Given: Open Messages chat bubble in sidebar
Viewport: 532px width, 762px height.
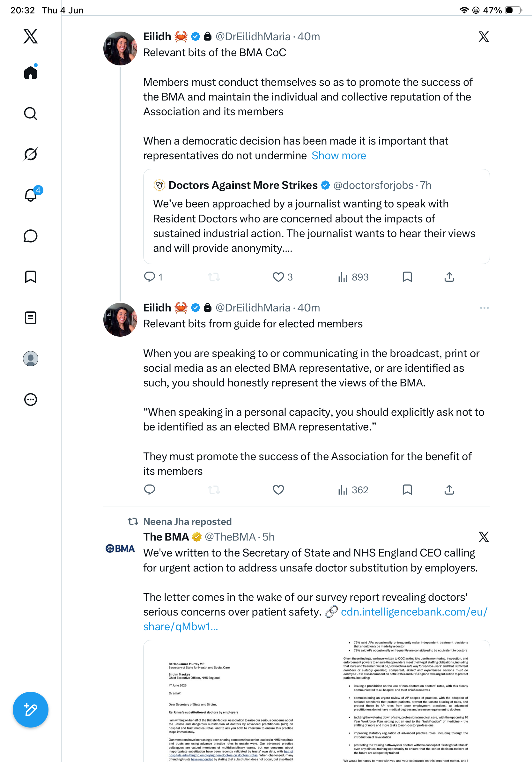Looking at the screenshot, I should point(31,236).
